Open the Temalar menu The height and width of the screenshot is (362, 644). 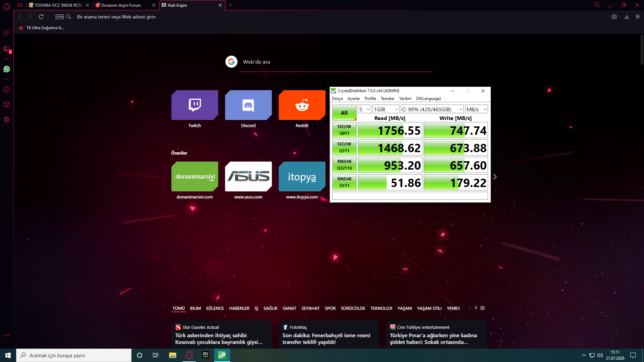point(387,99)
